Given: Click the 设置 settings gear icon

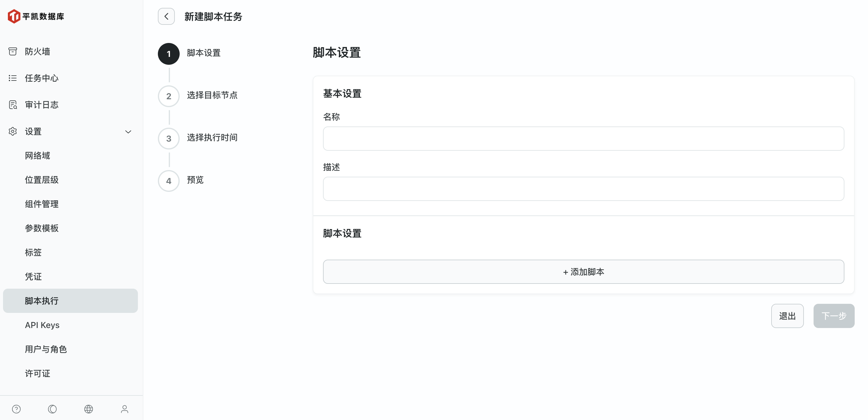Looking at the screenshot, I should pyautogui.click(x=13, y=131).
